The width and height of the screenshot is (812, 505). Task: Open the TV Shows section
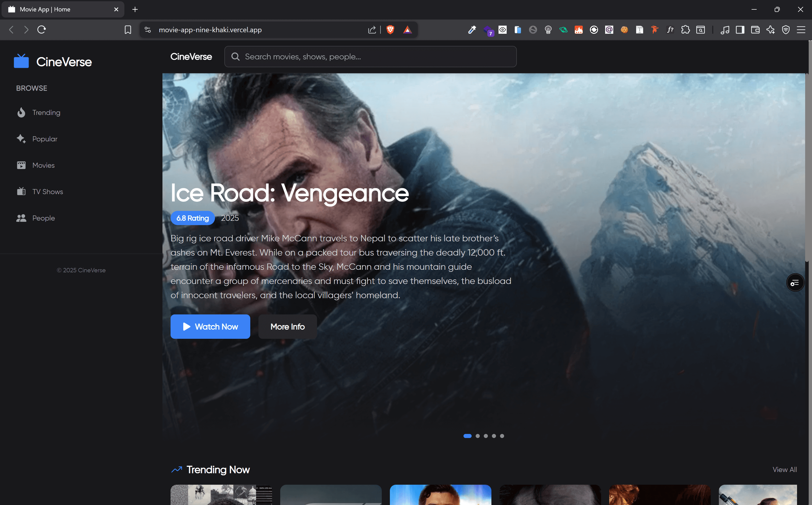(x=47, y=191)
